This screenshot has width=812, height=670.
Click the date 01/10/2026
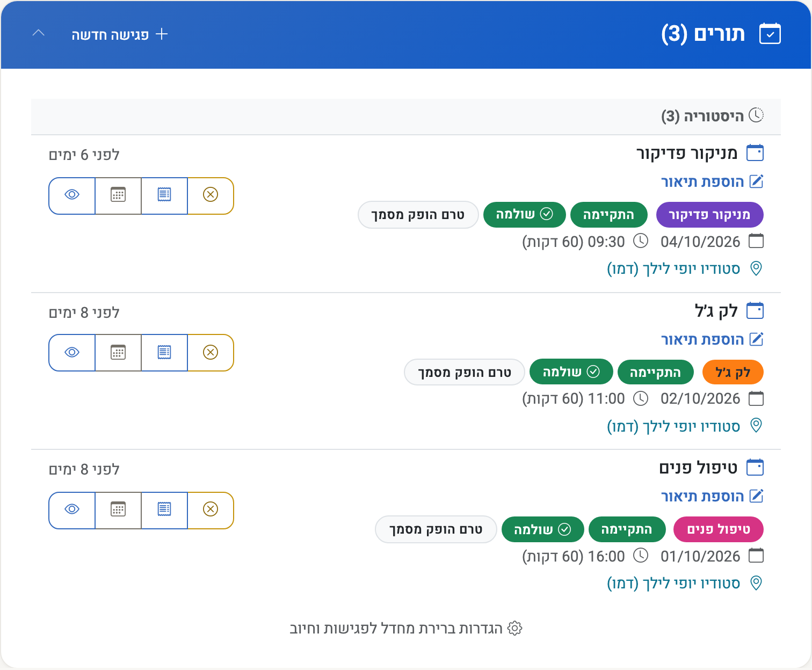point(700,556)
